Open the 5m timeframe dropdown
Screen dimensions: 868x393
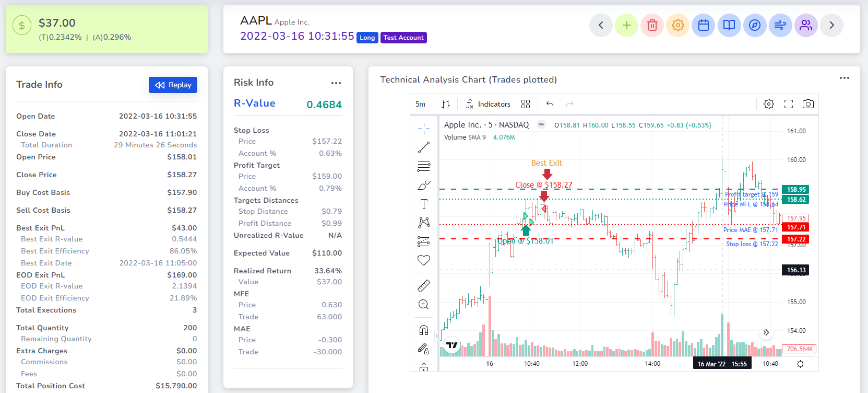coord(420,104)
